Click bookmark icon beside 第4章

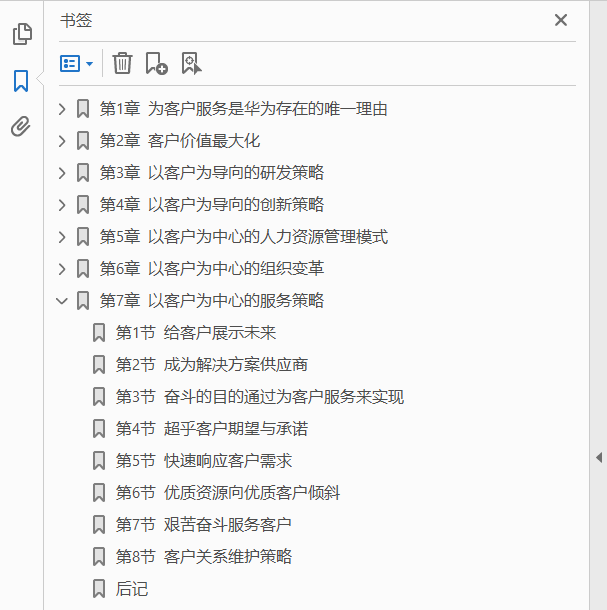[82, 205]
